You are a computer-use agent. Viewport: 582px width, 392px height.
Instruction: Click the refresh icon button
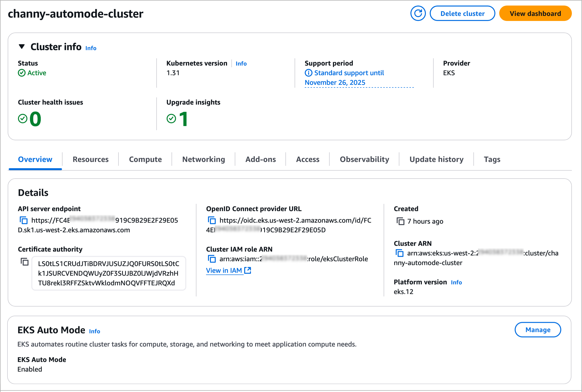coord(418,14)
